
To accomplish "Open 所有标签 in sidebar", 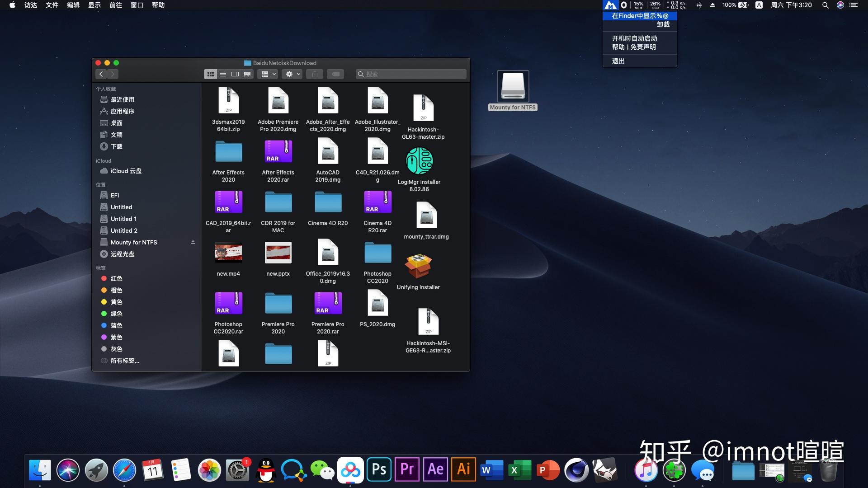I will click(x=124, y=361).
